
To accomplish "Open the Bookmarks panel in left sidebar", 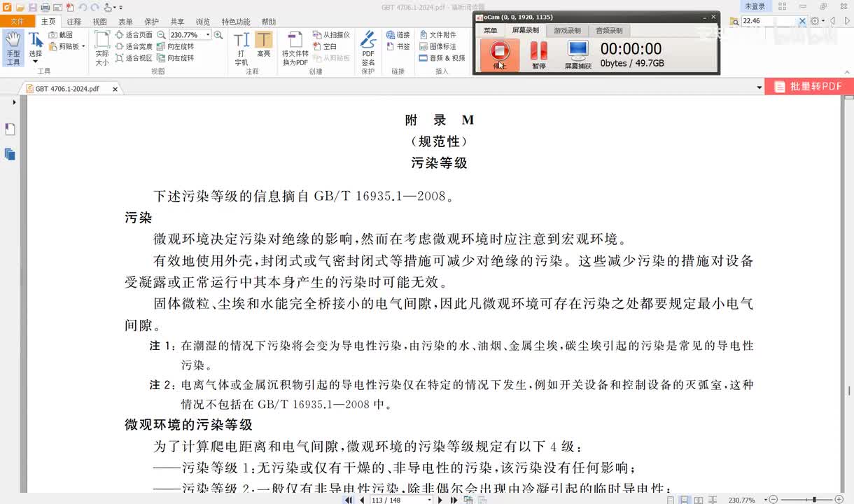I will pyautogui.click(x=10, y=129).
